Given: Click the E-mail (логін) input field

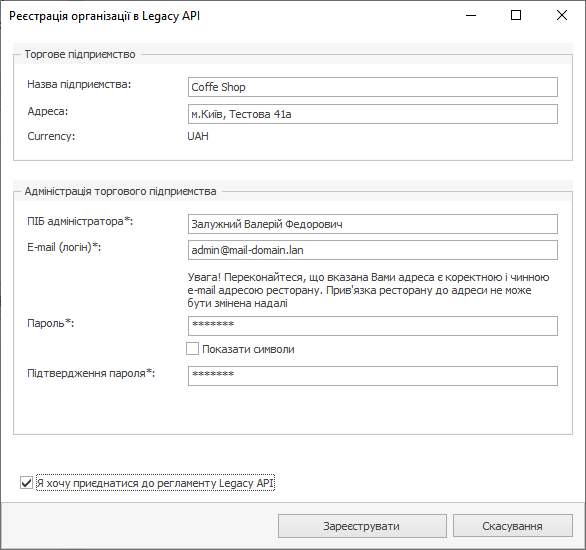Looking at the screenshot, I should click(373, 250).
